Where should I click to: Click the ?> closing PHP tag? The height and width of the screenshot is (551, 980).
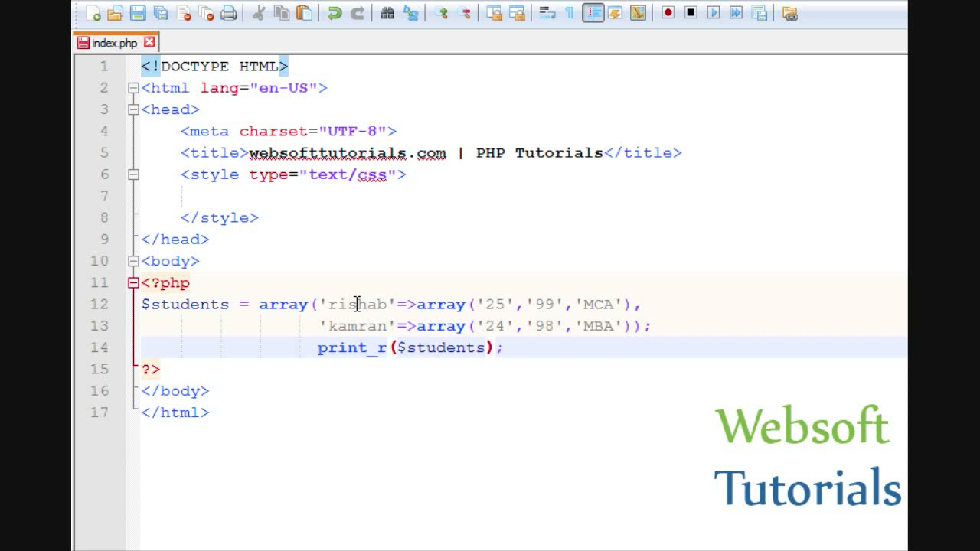(x=151, y=369)
